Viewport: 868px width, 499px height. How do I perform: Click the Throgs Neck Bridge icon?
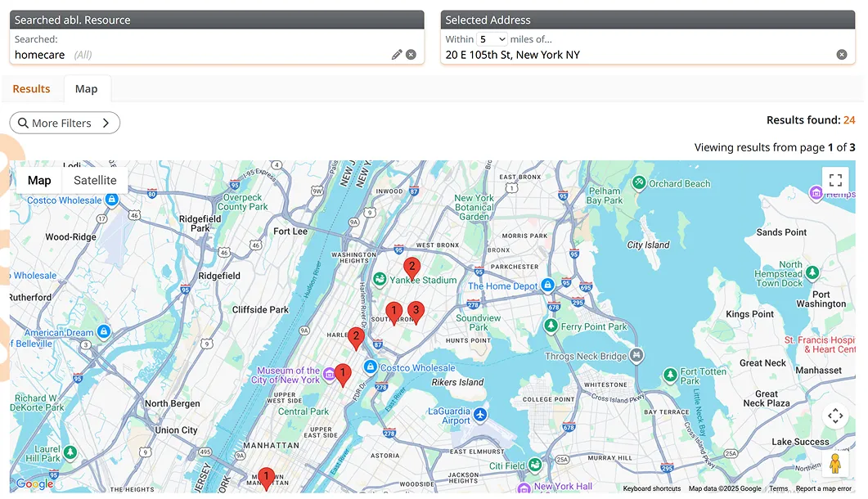pyautogui.click(x=636, y=355)
